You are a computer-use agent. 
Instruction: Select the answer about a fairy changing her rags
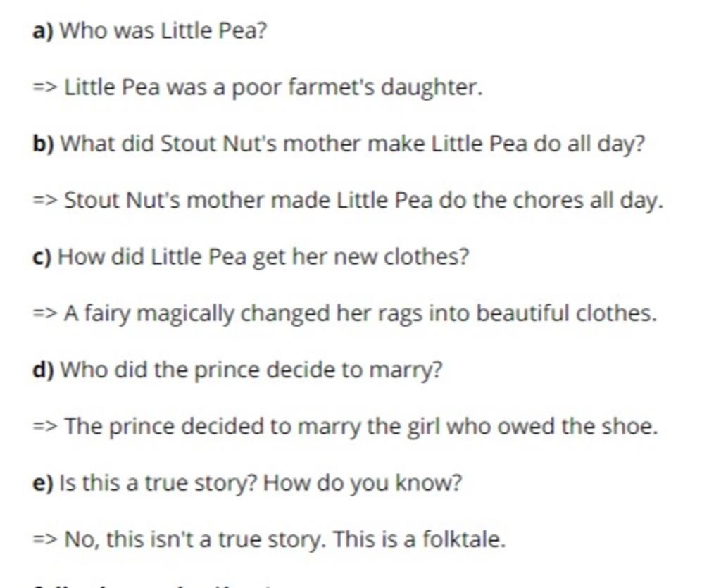360,314
